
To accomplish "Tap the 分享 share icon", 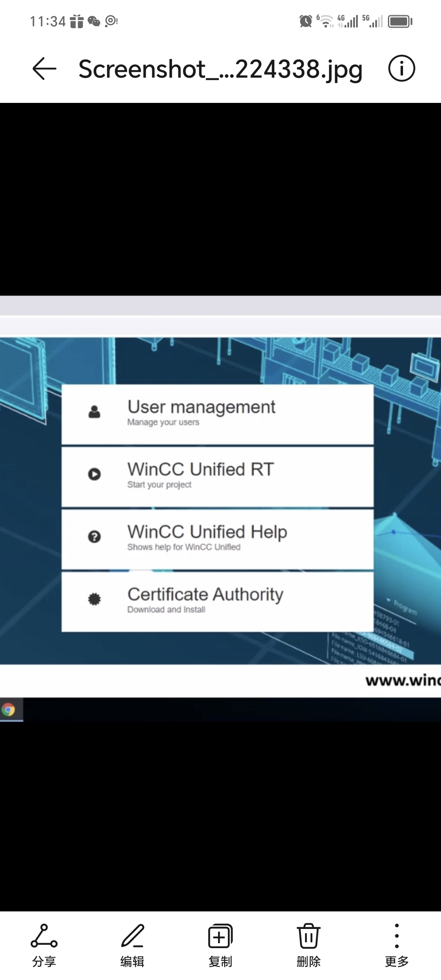I will [44, 936].
